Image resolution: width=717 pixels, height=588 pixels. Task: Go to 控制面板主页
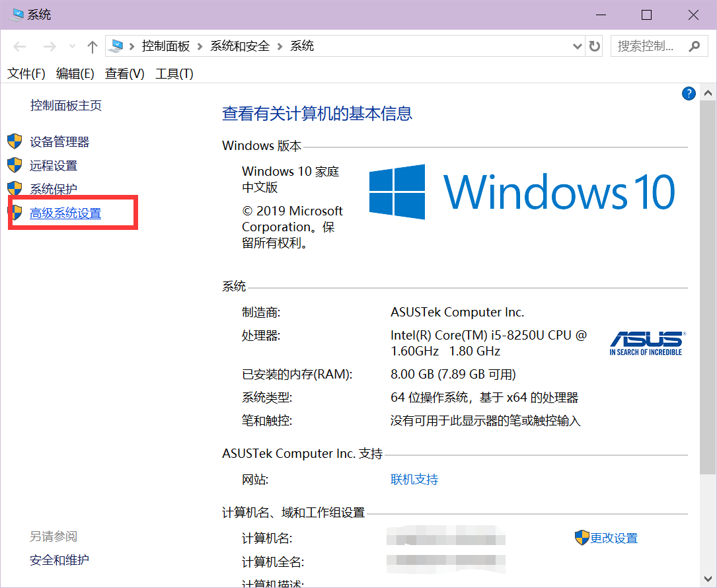coord(66,106)
